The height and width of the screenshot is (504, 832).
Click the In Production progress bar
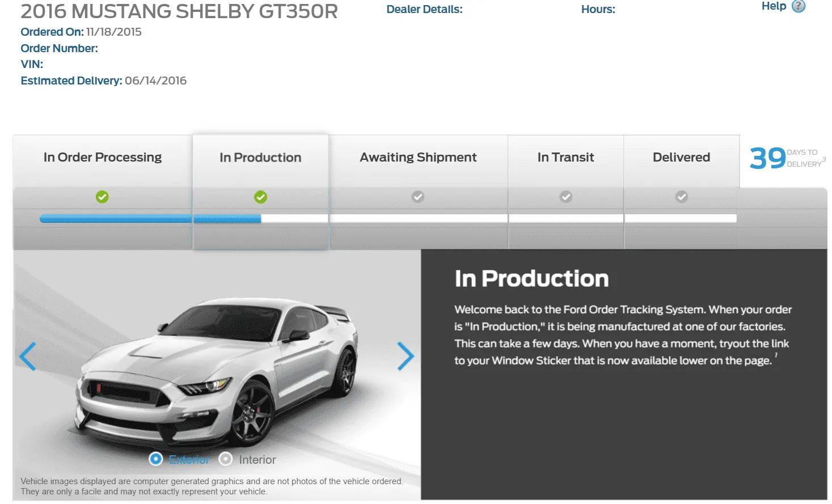tap(261, 219)
